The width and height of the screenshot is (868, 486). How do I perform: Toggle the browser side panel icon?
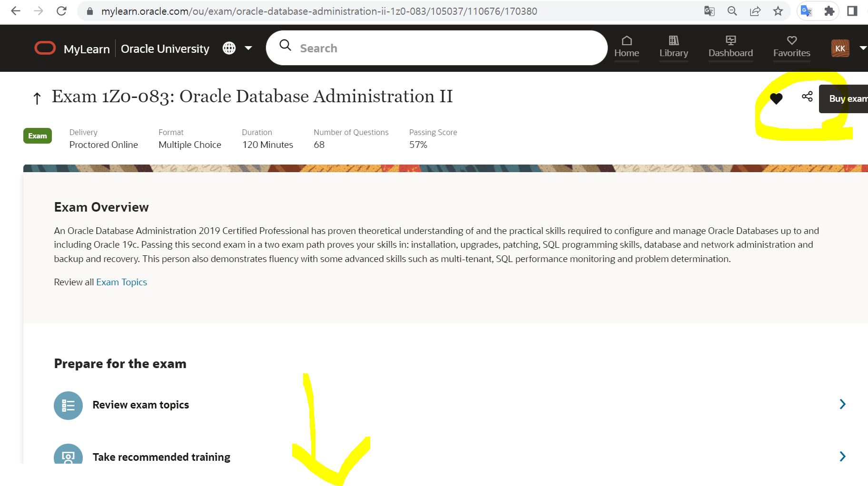(x=852, y=11)
